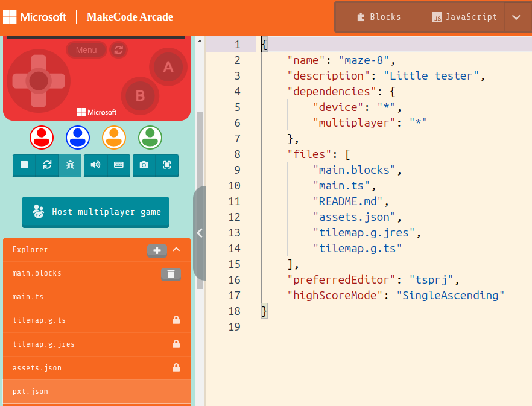The image size is (532, 406).
Task: Toggle debug mode bug icon
Action: click(x=70, y=165)
